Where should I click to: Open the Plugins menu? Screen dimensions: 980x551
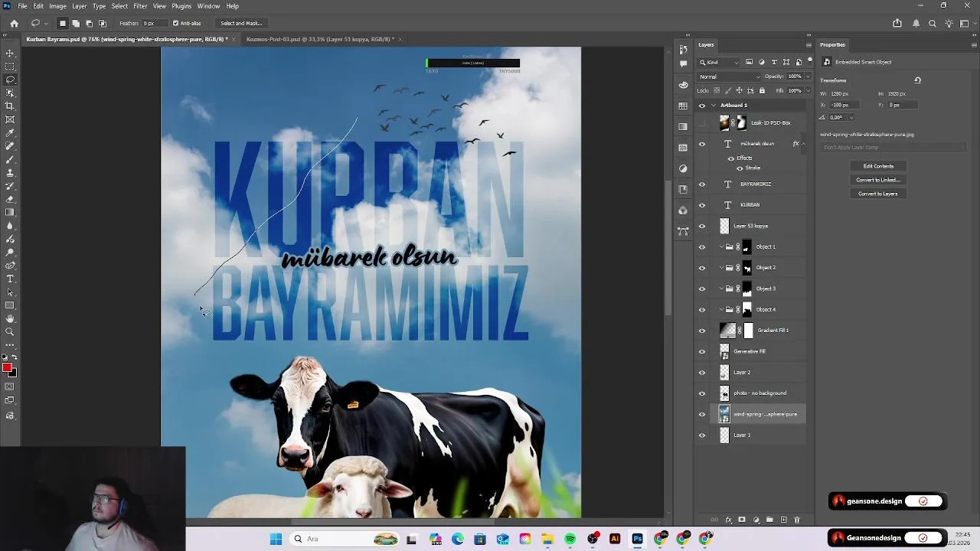tap(181, 6)
